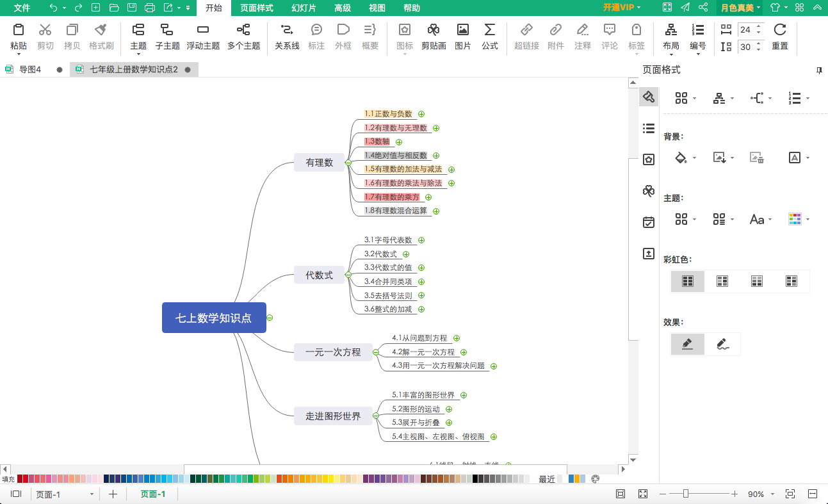Viewport: 828px width, 504px height.
Task: Open the theme font (Aa) dropdown
Action: coord(770,220)
